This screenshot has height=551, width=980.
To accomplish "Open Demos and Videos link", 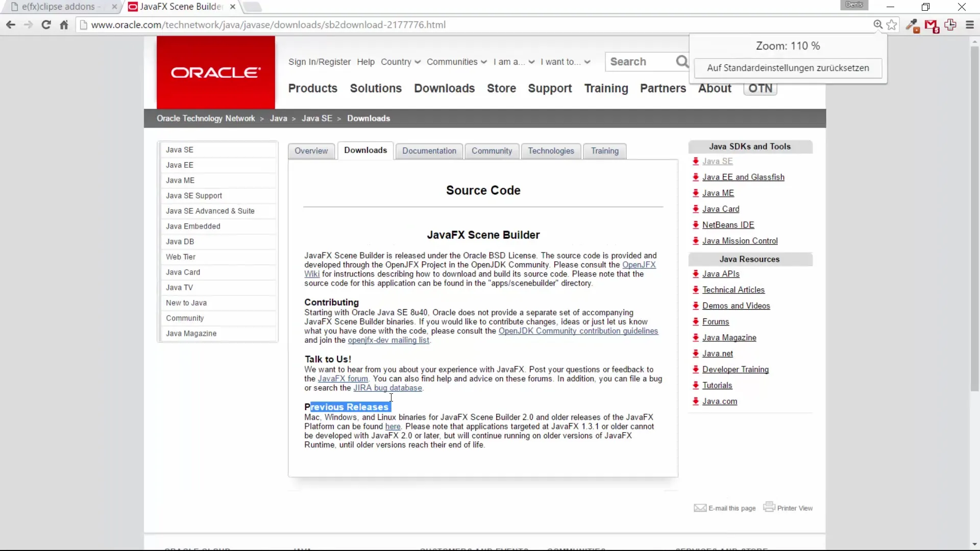I will tap(736, 306).
